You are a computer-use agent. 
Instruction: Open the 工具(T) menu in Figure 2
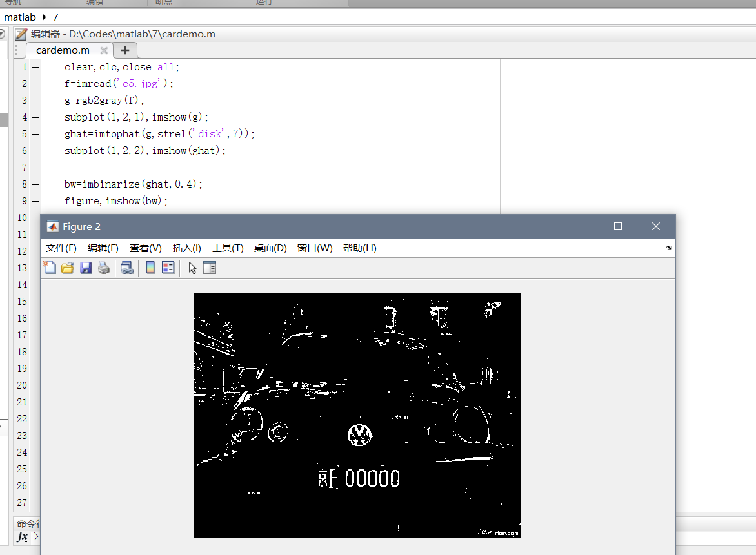click(x=228, y=248)
